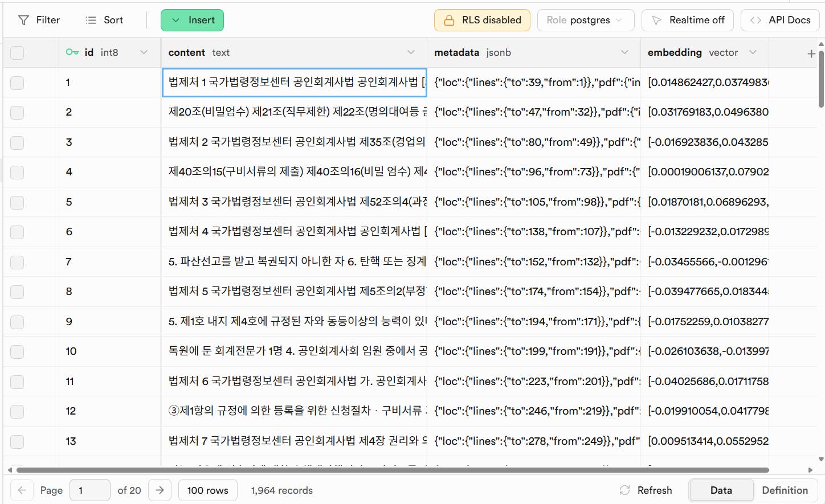Click the Filter funnel icon
This screenshot has width=825, height=504.
(23, 21)
